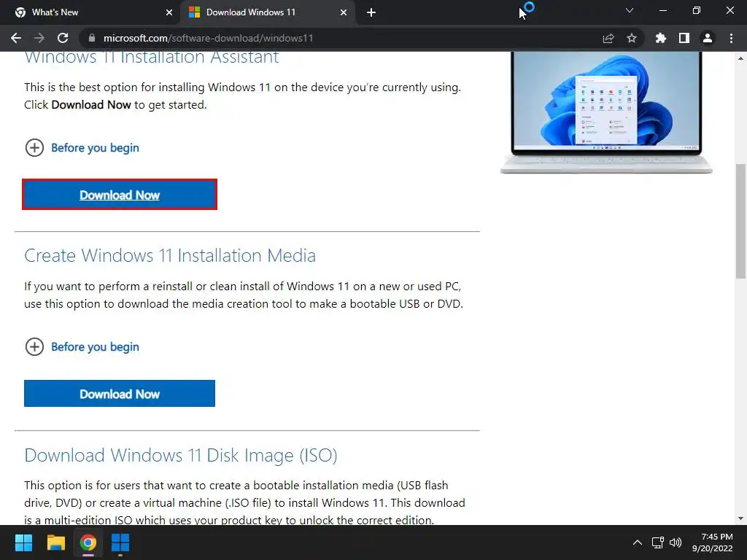This screenshot has width=747, height=560.
Task: Download Now for Installation Assistant
Action: pyautogui.click(x=120, y=194)
